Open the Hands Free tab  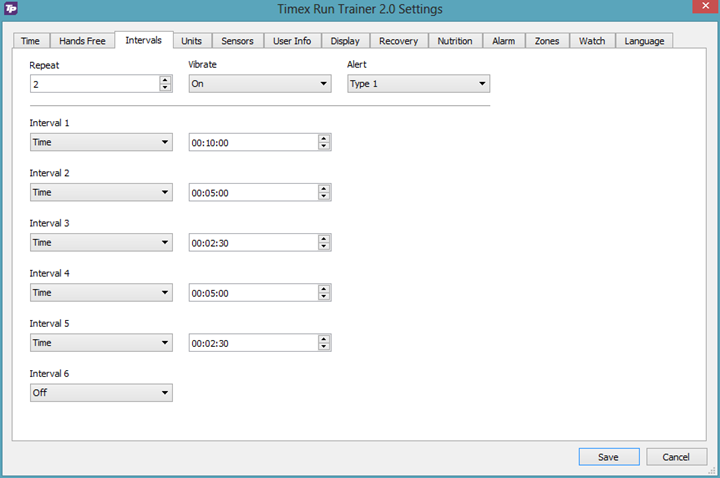click(82, 41)
